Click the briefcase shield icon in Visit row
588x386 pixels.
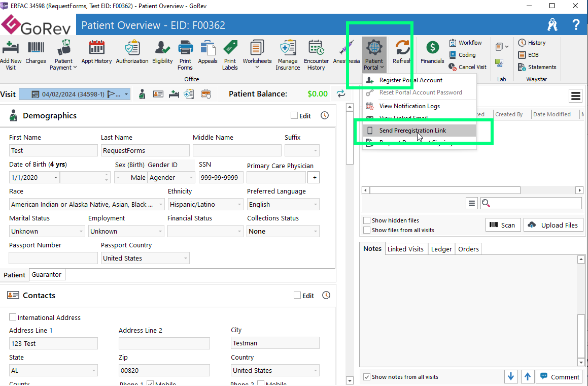point(205,94)
